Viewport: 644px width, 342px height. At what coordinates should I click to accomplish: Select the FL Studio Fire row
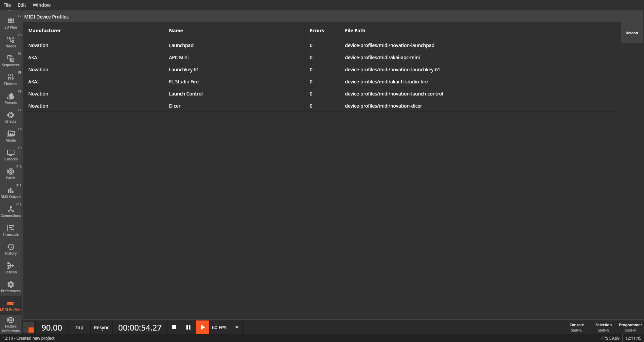coord(322,82)
